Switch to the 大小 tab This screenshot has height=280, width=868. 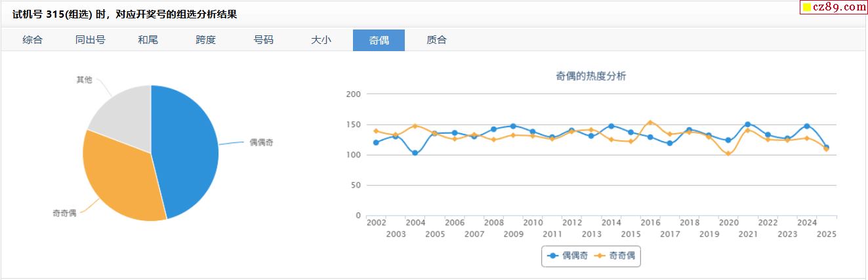click(x=321, y=40)
